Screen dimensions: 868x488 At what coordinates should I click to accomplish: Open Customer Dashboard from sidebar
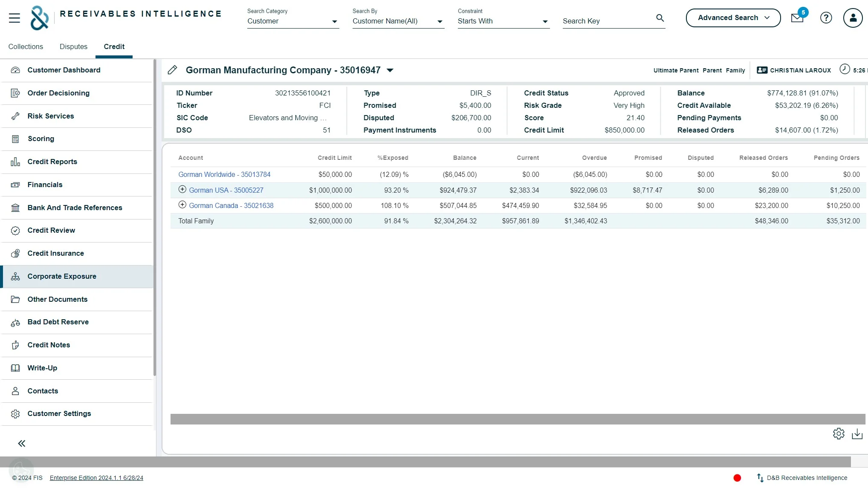click(x=77, y=70)
